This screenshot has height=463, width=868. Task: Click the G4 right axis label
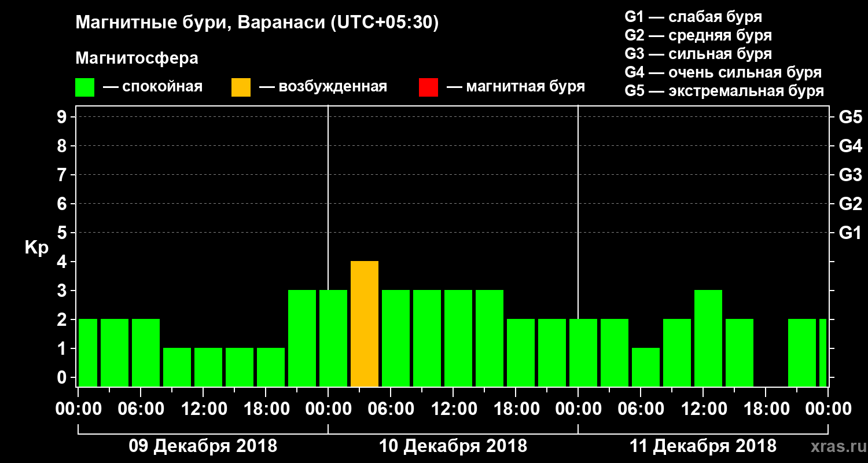[850, 146]
